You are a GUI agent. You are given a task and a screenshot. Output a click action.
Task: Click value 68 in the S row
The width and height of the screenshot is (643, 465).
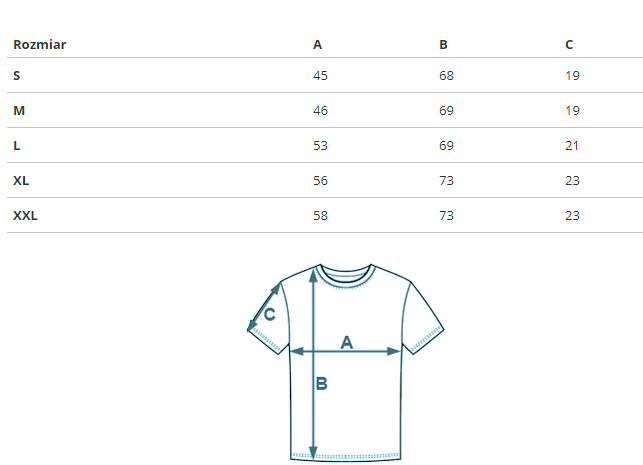pos(446,75)
